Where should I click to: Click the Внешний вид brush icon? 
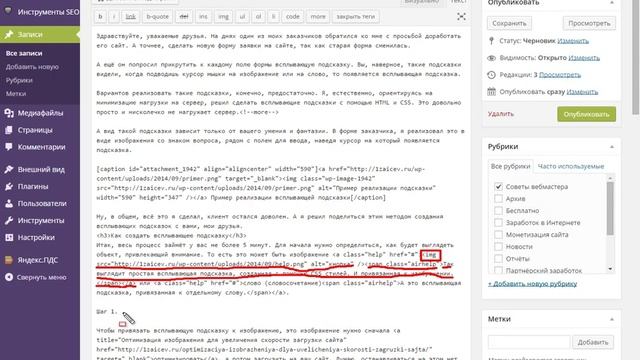point(9,169)
